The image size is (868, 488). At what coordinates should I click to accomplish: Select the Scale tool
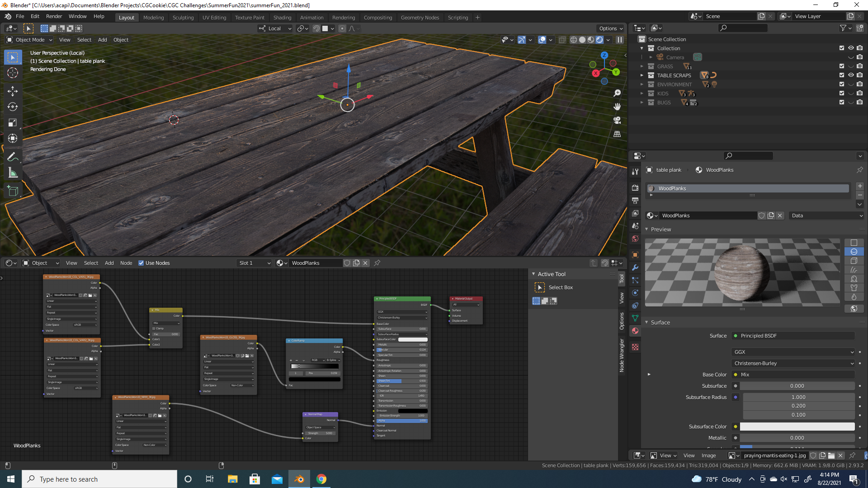point(13,122)
